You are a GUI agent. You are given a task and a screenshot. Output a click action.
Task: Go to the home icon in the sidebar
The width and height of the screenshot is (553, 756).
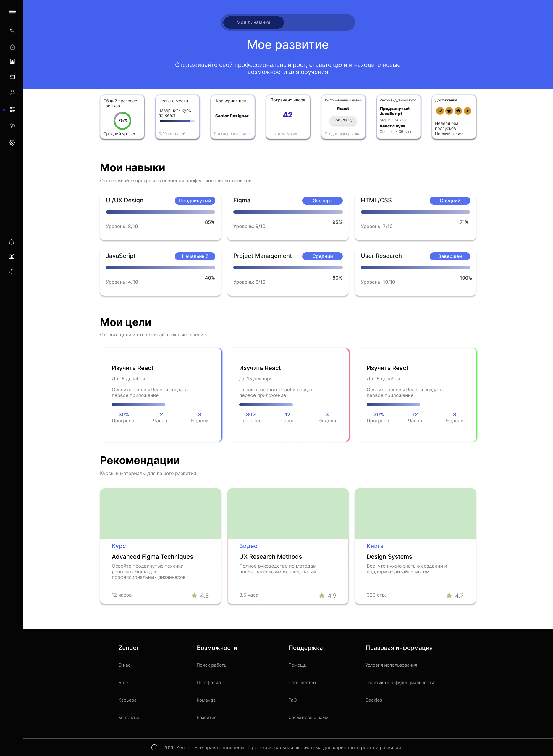[x=12, y=47]
